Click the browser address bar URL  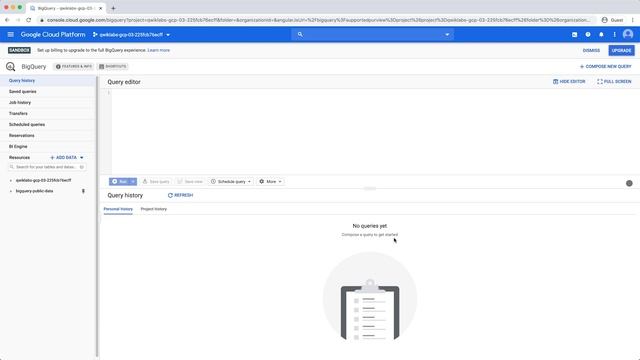[x=318, y=20]
